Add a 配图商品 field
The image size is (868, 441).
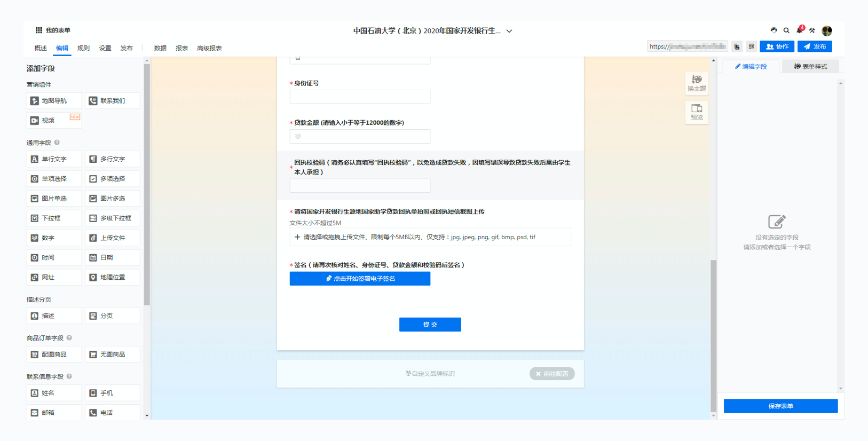tap(54, 355)
